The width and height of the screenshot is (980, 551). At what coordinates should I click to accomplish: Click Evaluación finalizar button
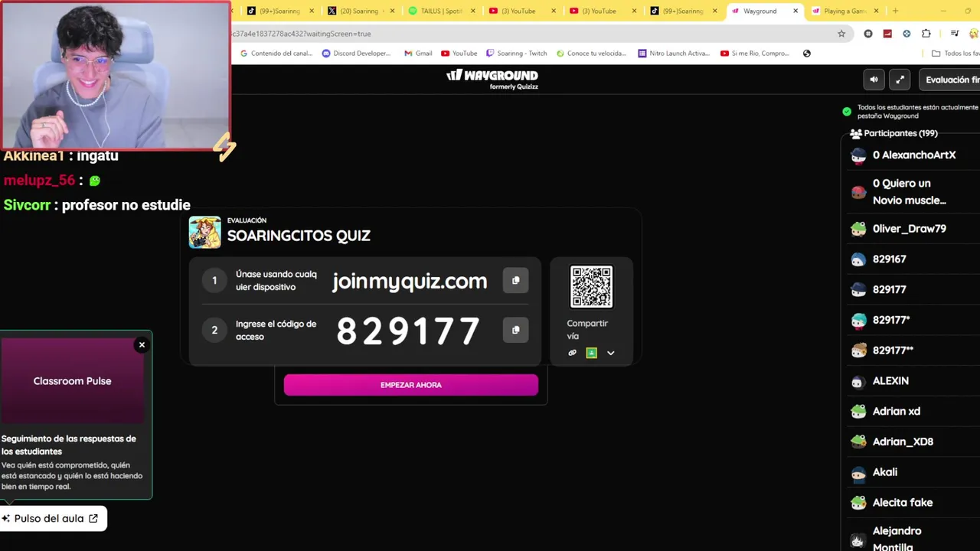(x=950, y=80)
